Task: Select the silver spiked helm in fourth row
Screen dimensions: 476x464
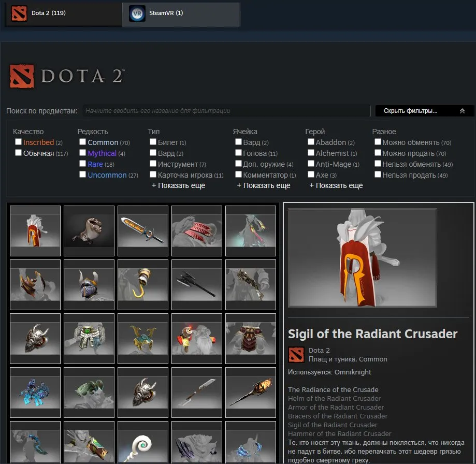Action: (x=143, y=393)
